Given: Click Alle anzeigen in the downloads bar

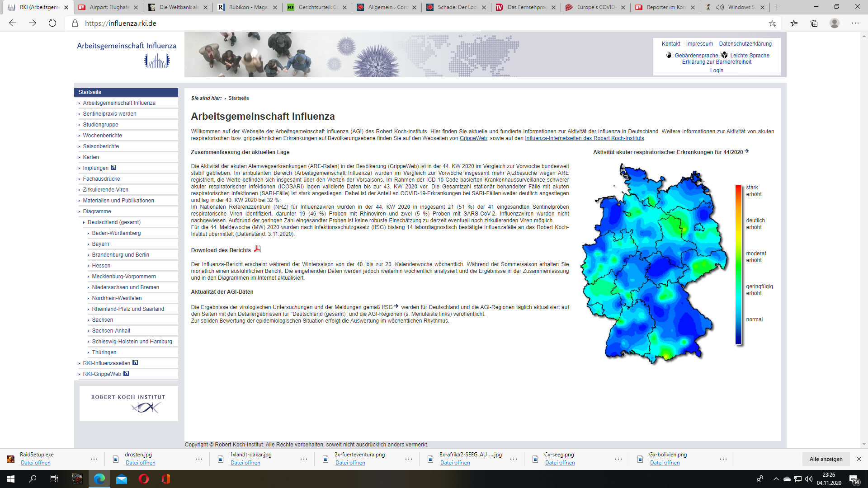Looking at the screenshot, I should click(826, 459).
